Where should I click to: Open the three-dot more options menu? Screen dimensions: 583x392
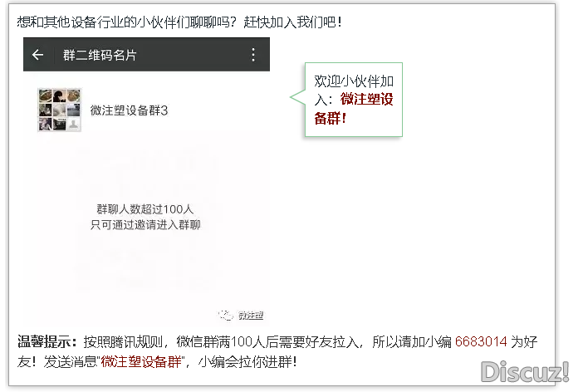coord(253,55)
